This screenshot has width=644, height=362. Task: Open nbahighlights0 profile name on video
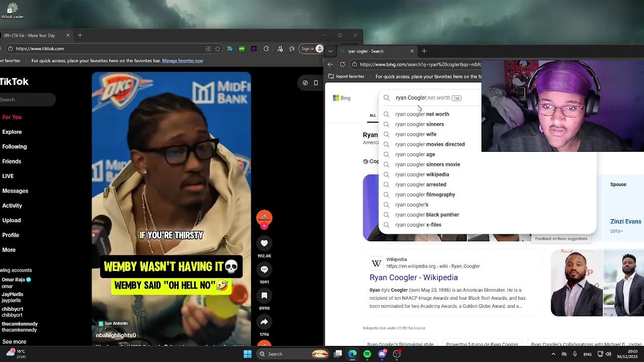(116, 335)
